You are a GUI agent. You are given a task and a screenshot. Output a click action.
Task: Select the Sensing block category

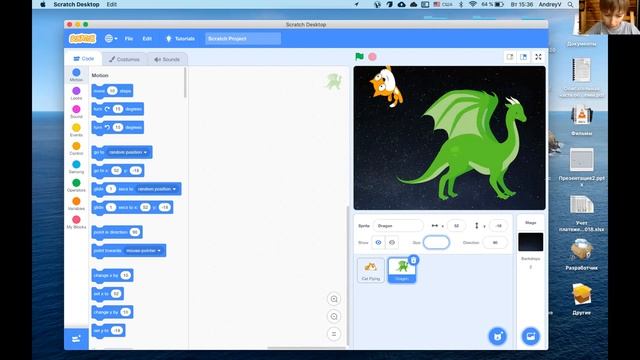click(76, 167)
